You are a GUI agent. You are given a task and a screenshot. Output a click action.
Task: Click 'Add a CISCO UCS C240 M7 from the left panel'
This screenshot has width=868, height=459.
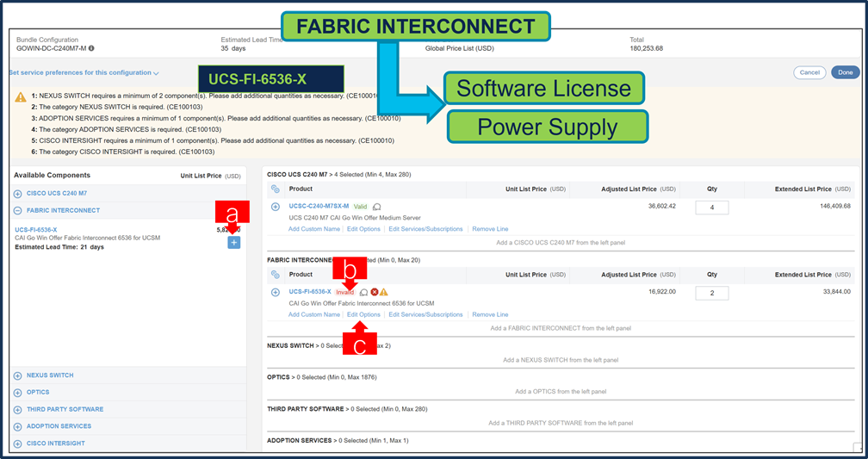tap(561, 243)
